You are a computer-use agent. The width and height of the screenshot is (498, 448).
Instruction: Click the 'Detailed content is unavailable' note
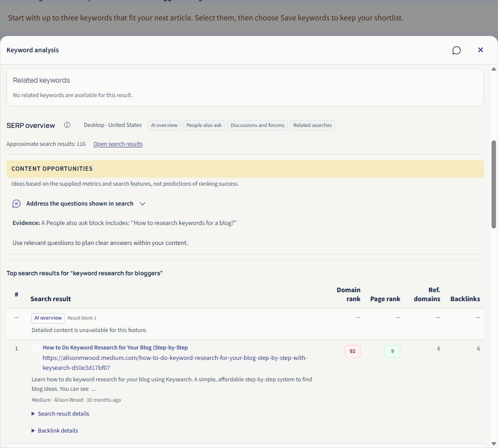(x=89, y=330)
